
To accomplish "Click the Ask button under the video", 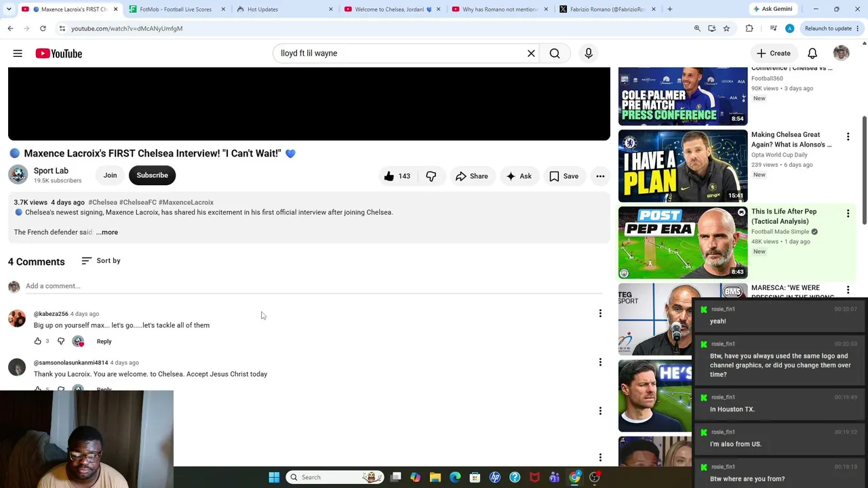I will (519, 176).
